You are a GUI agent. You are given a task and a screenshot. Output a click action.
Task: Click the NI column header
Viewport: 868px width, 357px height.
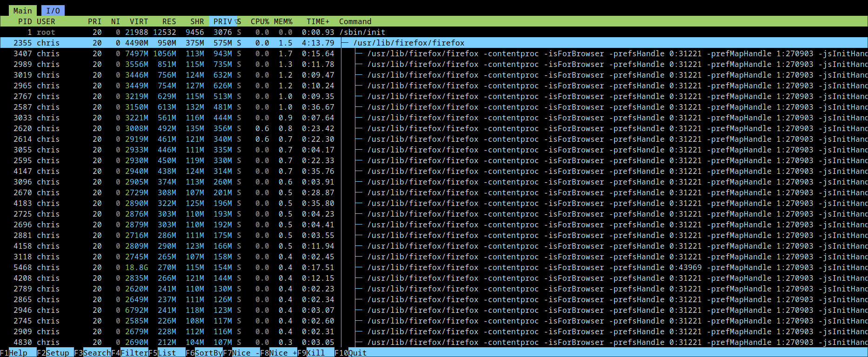[x=115, y=21]
